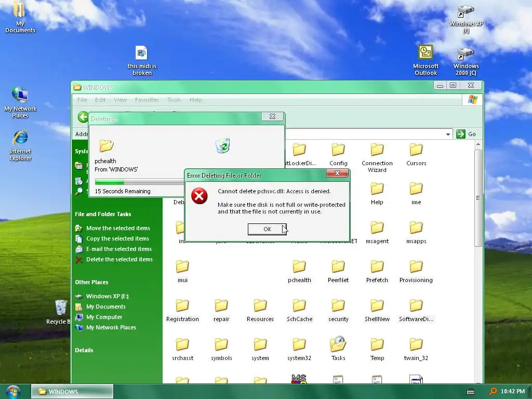Open the Tools menu
Screen dimensions: 532x399
point(175,100)
